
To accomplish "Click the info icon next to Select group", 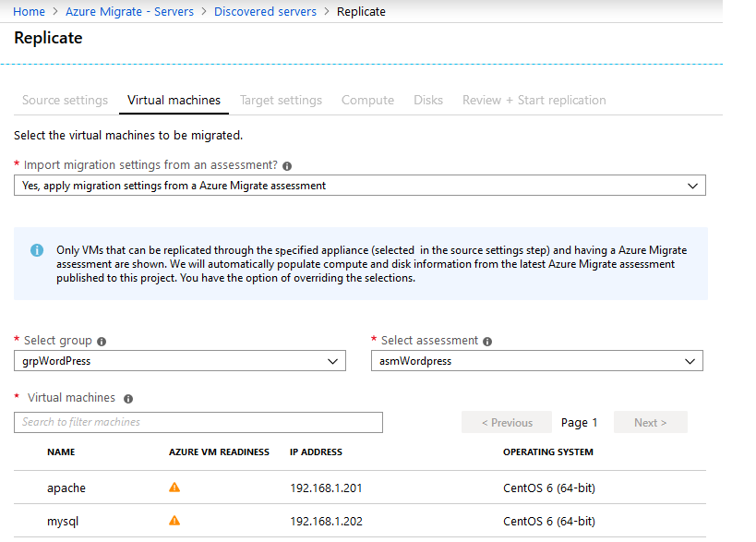I will 102,342.
